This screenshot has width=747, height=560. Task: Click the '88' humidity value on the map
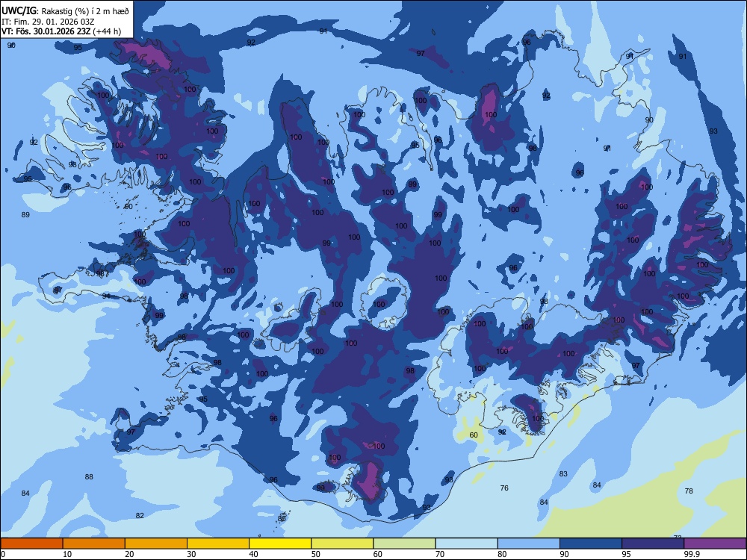pos(89,476)
